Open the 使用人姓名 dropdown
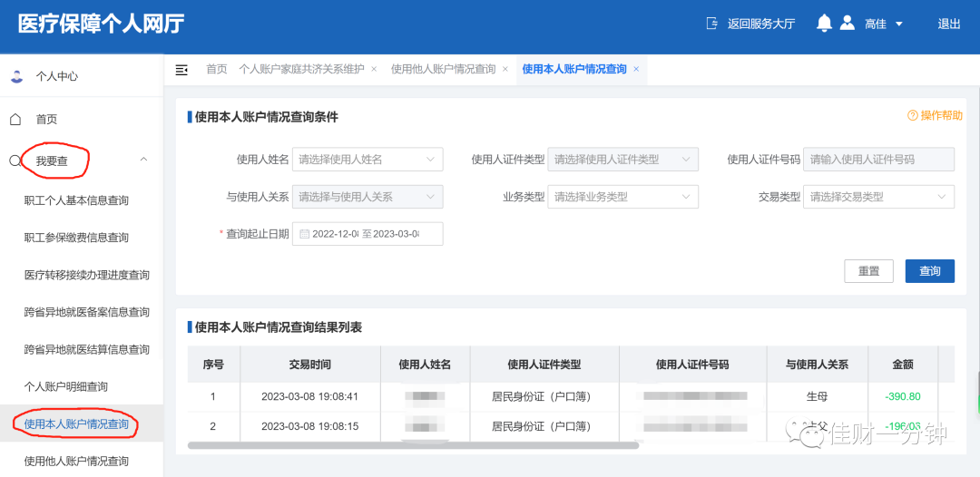This screenshot has height=477, width=980. 367,160
